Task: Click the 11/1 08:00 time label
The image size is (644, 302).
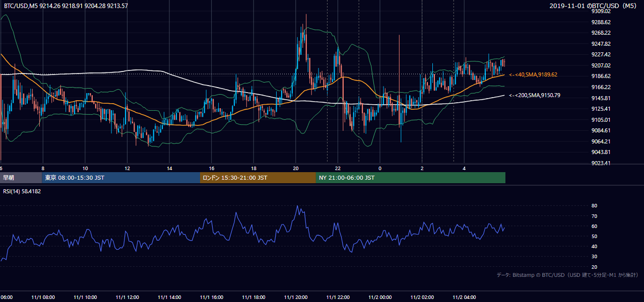Action: pyautogui.click(x=43, y=297)
